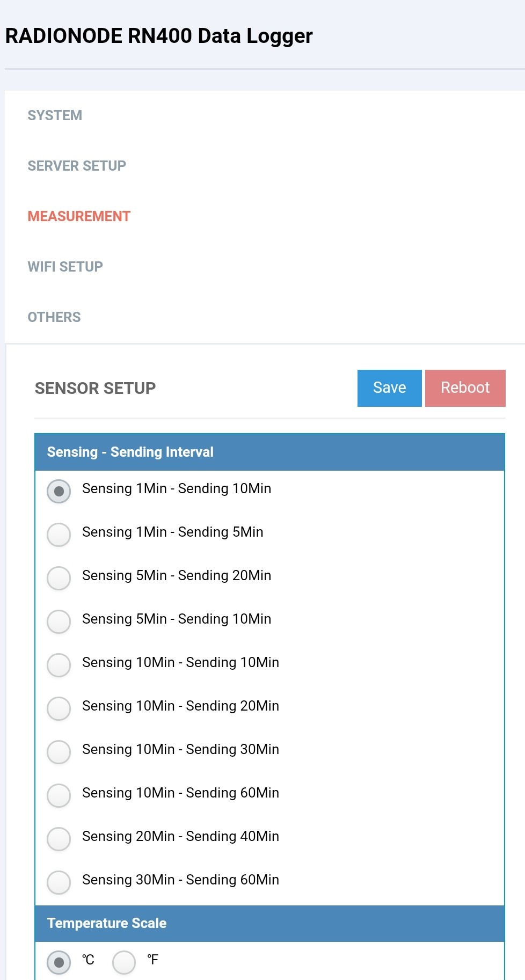The width and height of the screenshot is (525, 980).
Task: Open the OTHERS section
Action: coord(54,317)
